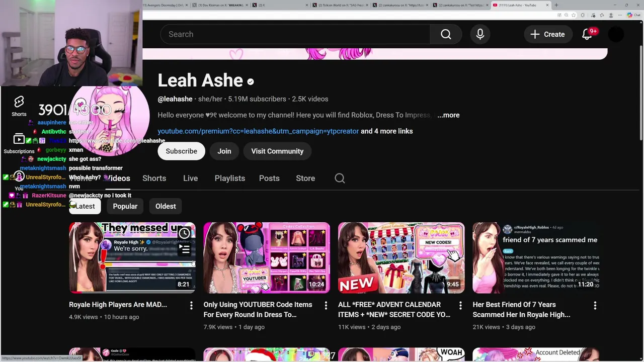Open options for YOUTUBER Code Items video
The image size is (644, 362).
coord(326,305)
